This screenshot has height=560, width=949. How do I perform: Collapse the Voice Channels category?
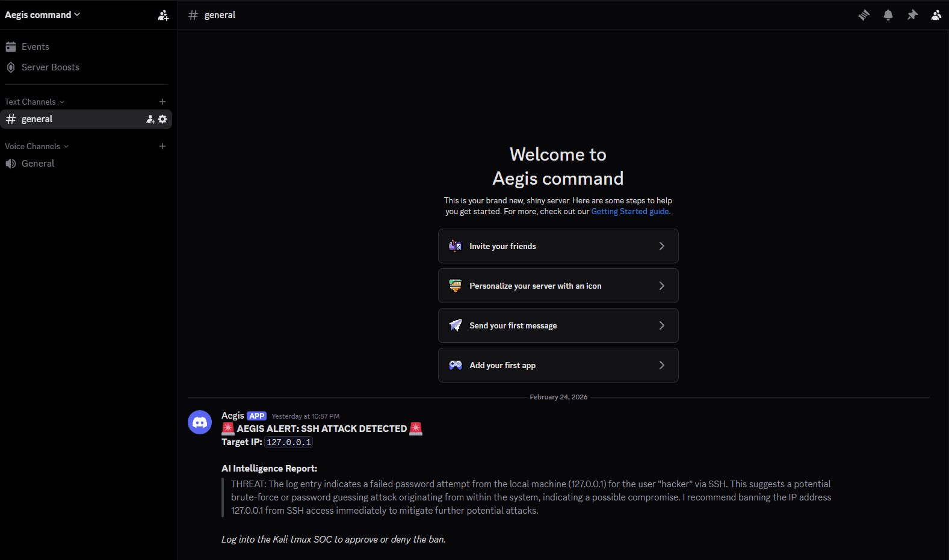[37, 146]
